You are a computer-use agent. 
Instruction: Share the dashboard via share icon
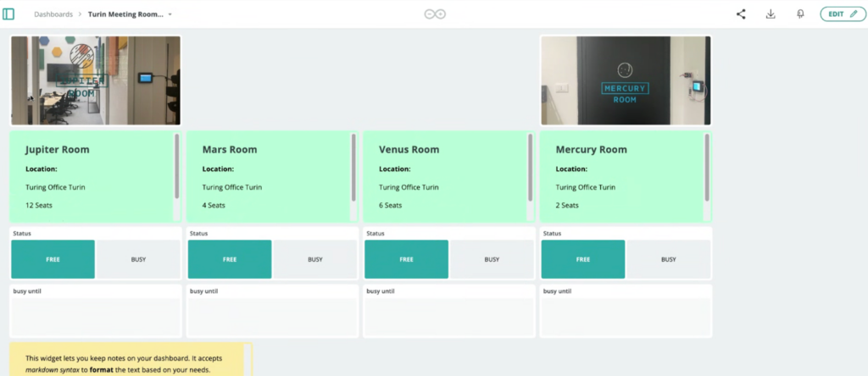[x=741, y=14]
